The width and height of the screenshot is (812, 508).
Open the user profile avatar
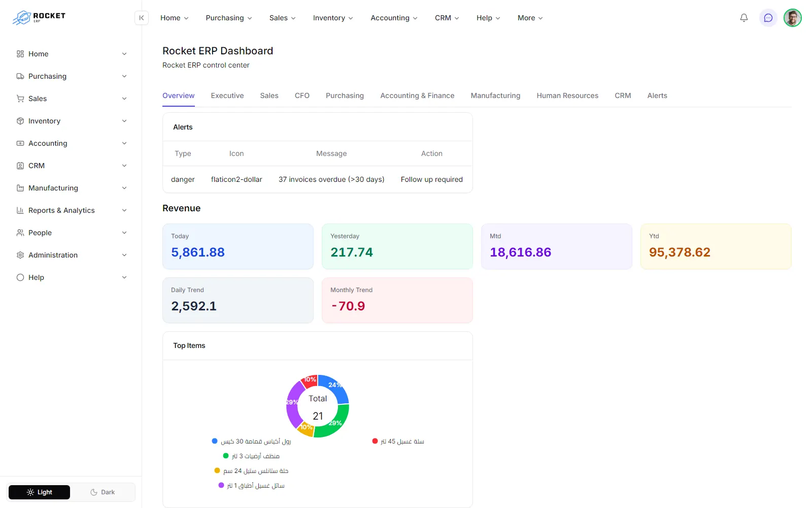tap(792, 18)
